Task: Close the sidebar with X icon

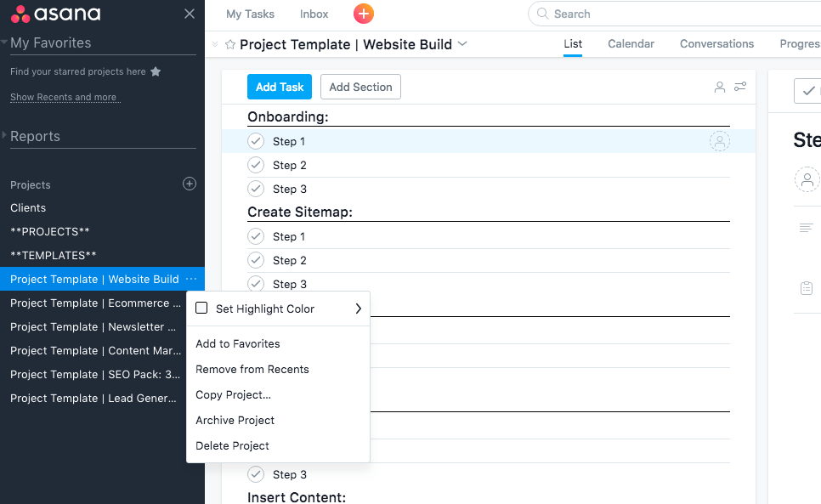Action: pos(190,14)
